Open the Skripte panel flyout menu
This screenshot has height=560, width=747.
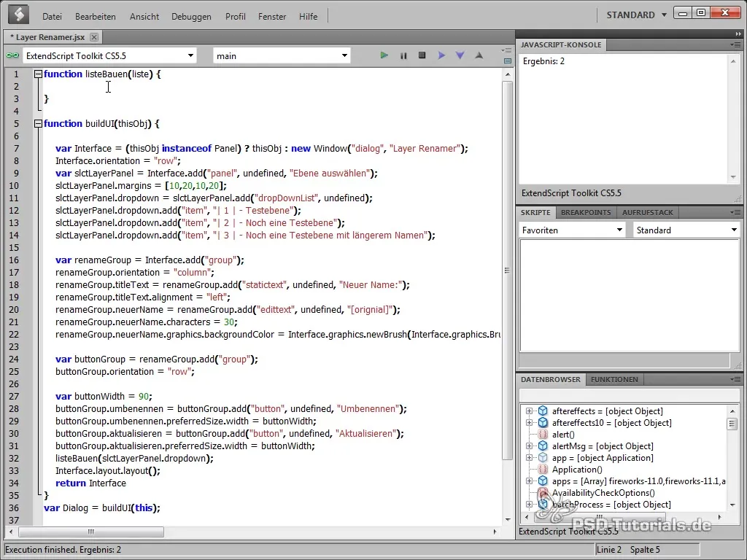click(735, 212)
